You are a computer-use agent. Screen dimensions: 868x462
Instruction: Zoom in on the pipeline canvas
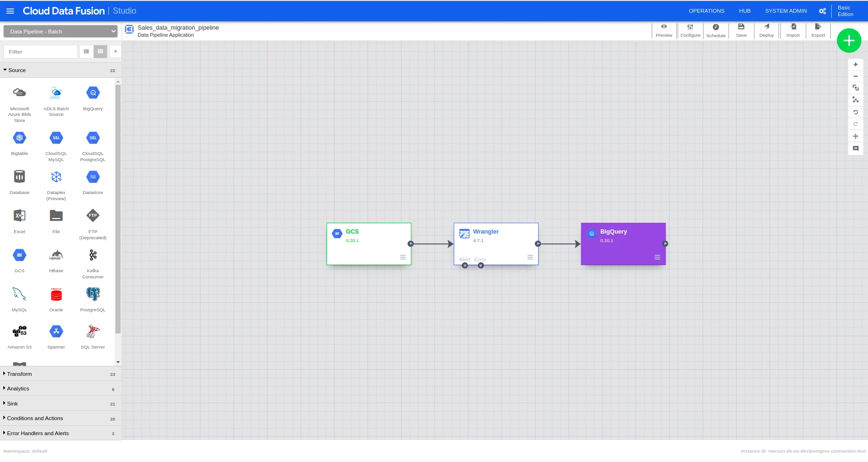point(855,65)
